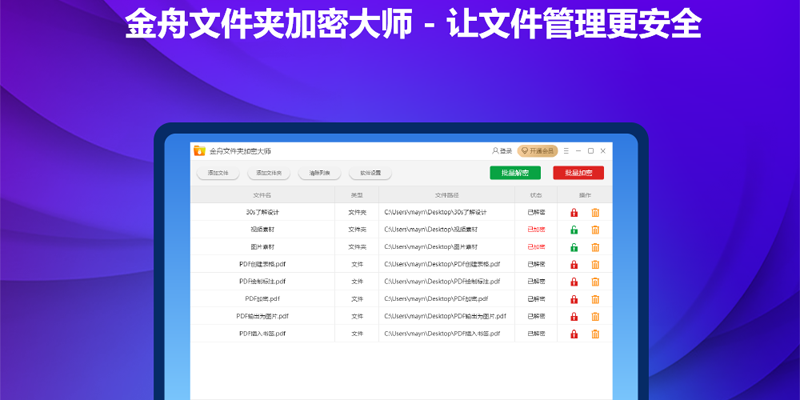Click the path ending in \PDF绘制标注.pdf

point(442,282)
